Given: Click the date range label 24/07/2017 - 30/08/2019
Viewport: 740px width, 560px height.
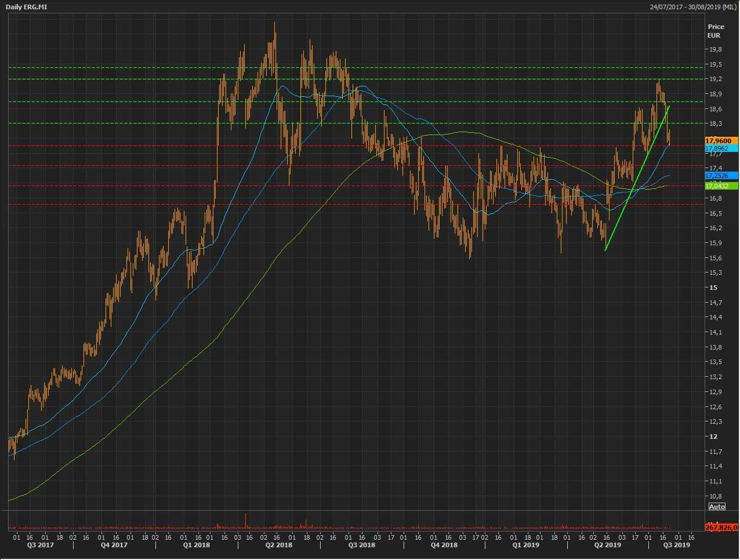Looking at the screenshot, I should [x=693, y=6].
